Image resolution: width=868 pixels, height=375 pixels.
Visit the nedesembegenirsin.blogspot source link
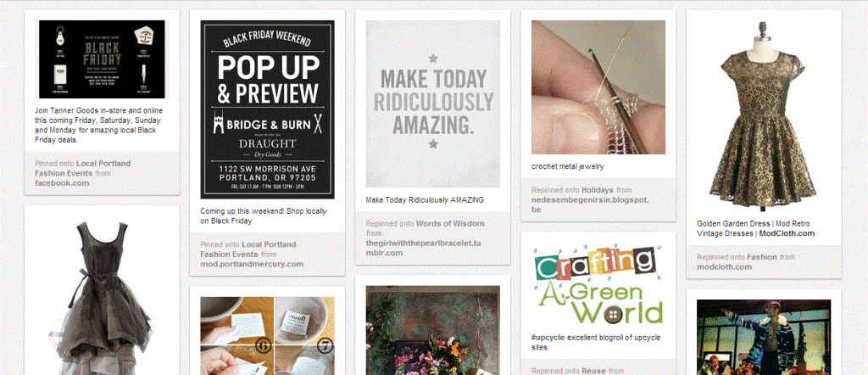[590, 204]
